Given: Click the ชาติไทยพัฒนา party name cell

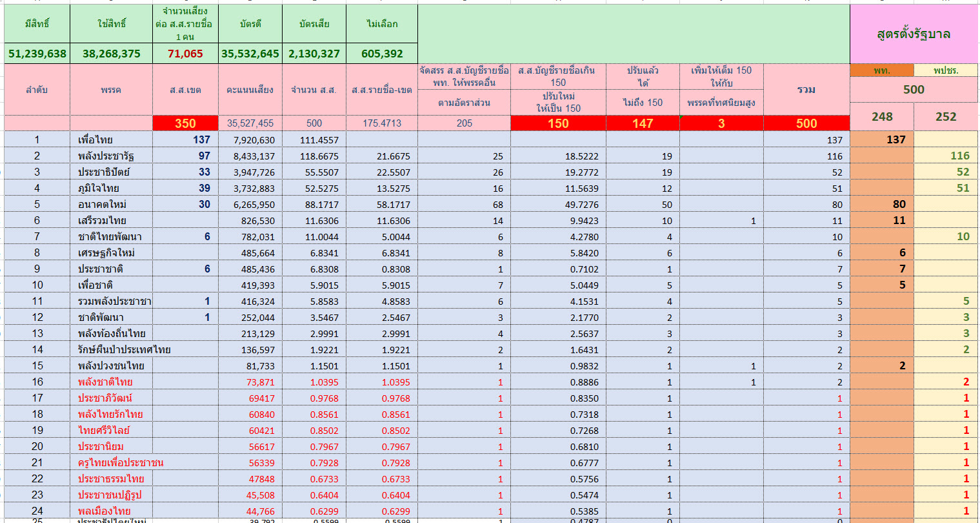Looking at the screenshot, I should 111,236.
